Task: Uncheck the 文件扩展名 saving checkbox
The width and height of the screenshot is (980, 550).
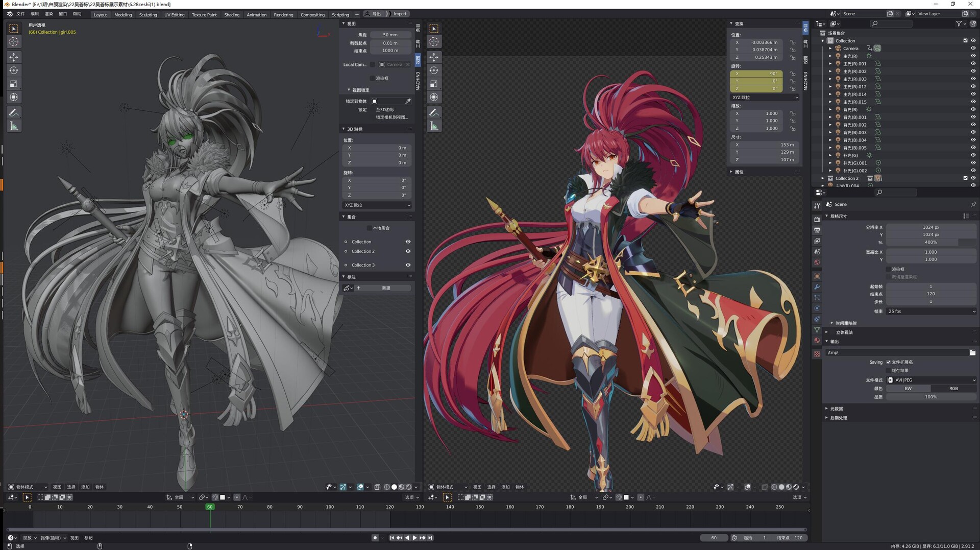Action: pyautogui.click(x=888, y=362)
